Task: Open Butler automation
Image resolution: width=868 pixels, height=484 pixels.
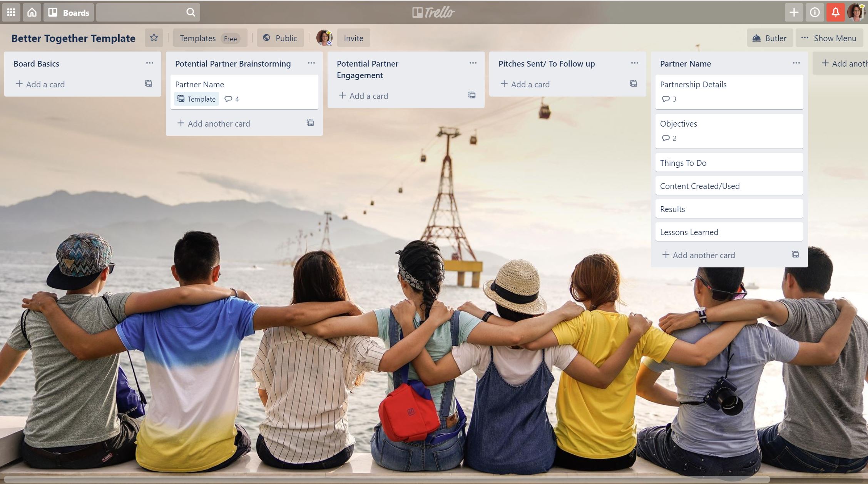Action: click(769, 38)
